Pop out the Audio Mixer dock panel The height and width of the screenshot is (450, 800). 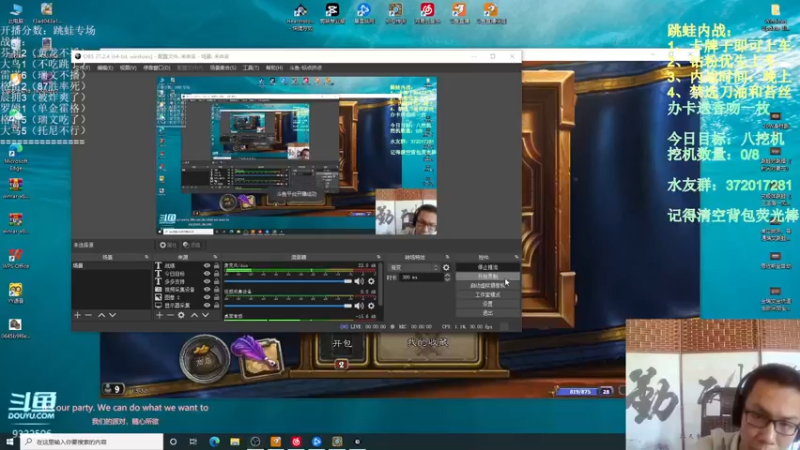(x=379, y=257)
